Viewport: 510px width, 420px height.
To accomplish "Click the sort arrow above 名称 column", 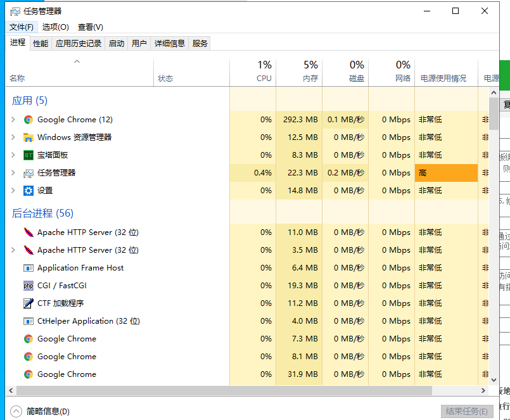I will tap(77, 61).
